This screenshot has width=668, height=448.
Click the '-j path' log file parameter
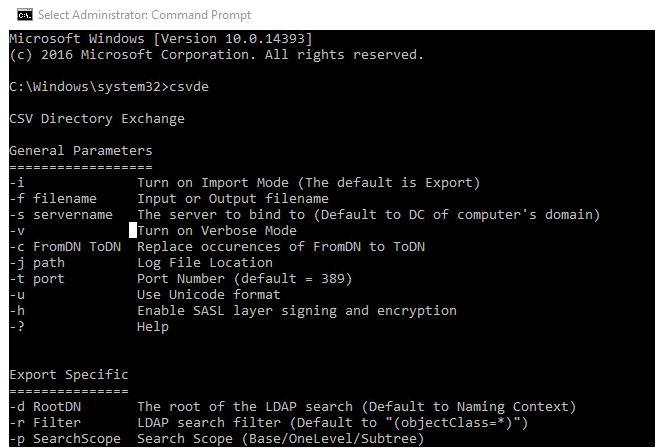37,263
